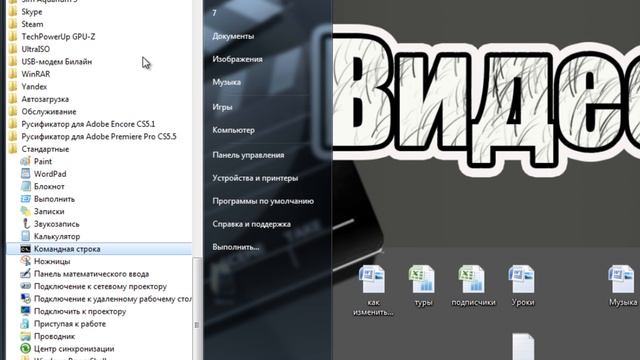Click Выполнить... in Start menu right pane

click(x=236, y=247)
